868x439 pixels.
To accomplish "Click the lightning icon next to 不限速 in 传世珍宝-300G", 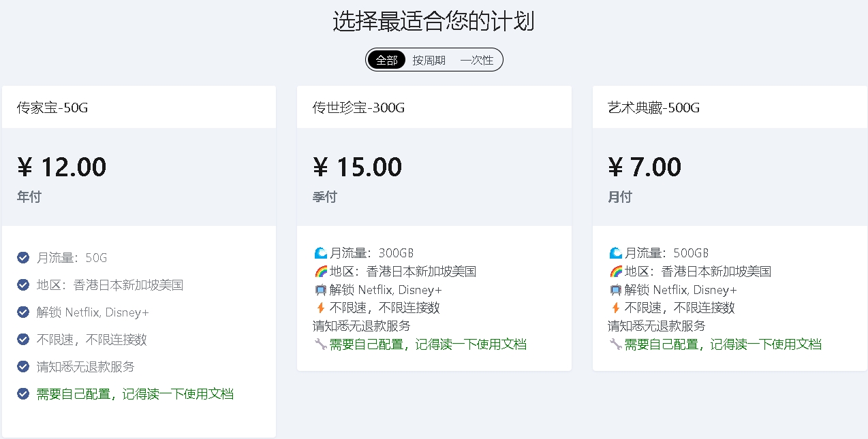I will pos(320,308).
